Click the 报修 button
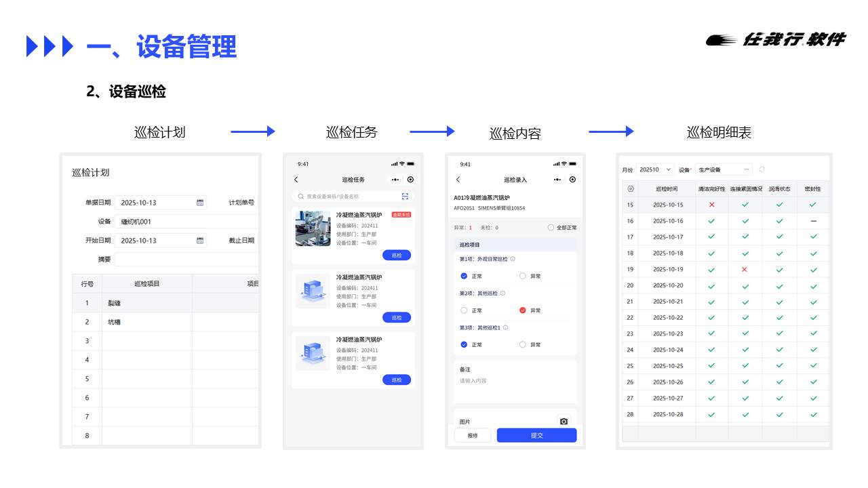 [473, 435]
